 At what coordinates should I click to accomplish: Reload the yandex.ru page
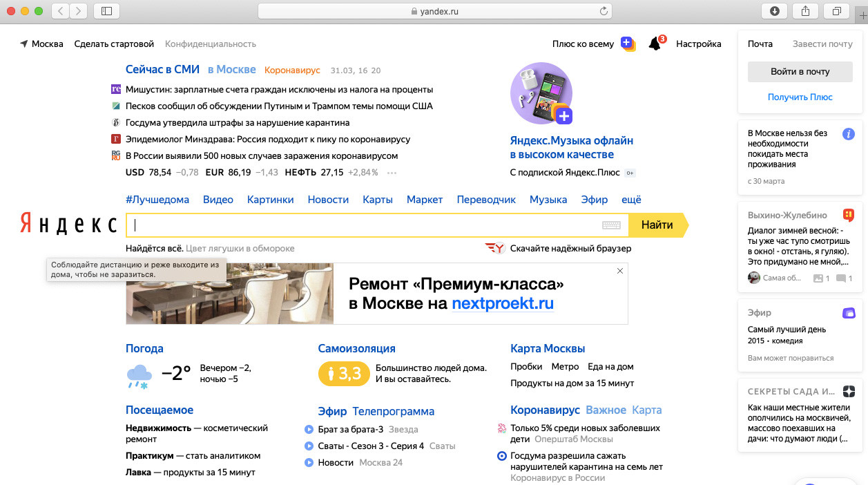604,11
